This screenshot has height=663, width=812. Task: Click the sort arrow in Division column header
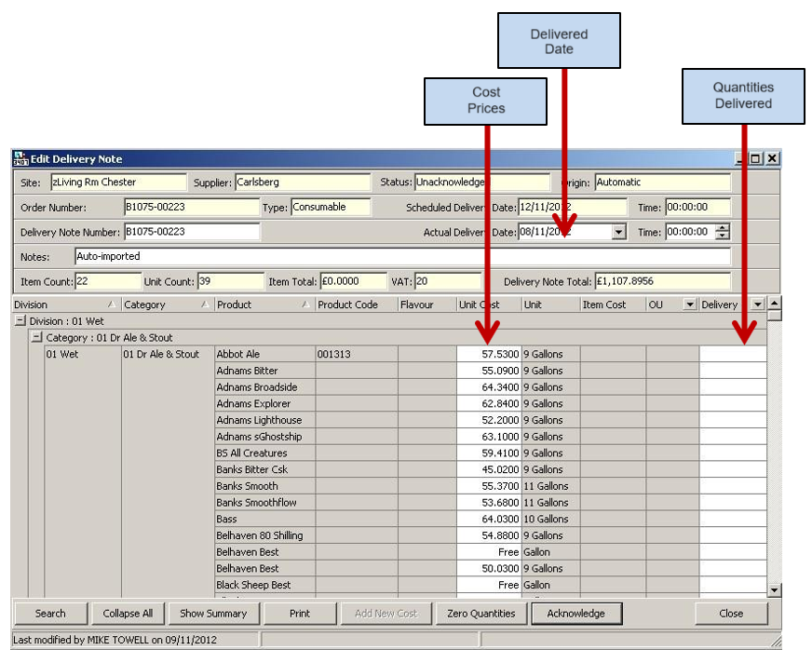tap(112, 304)
